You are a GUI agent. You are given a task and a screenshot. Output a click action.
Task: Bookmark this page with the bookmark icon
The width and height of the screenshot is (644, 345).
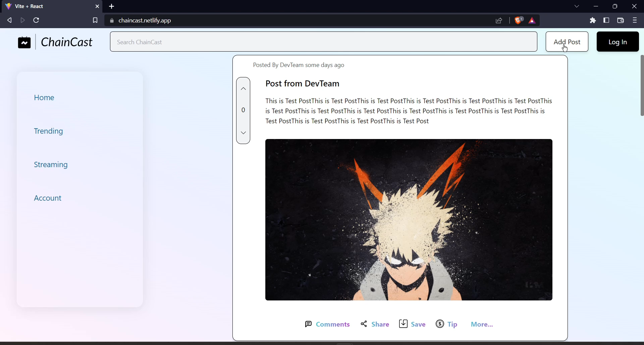tap(95, 20)
